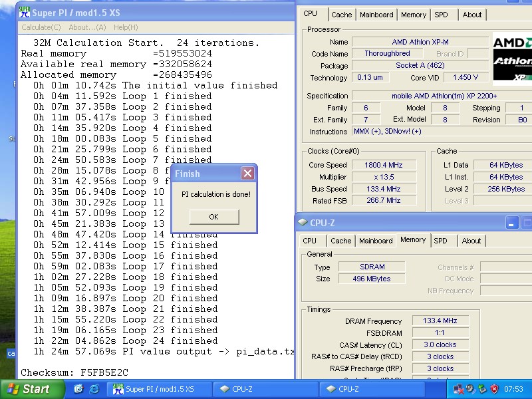Launch Show Desktop quick launch icon
Screen dimensions: 532x399
pyautogui.click(x=78, y=389)
